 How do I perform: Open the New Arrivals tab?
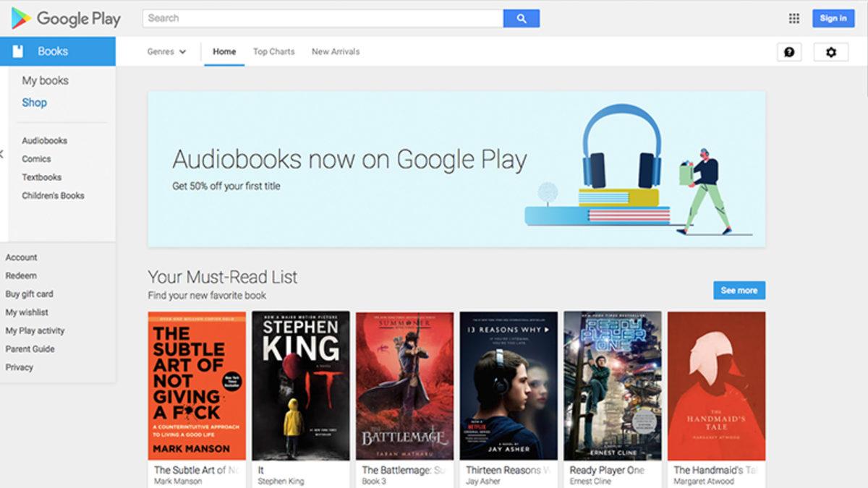pyautogui.click(x=336, y=52)
